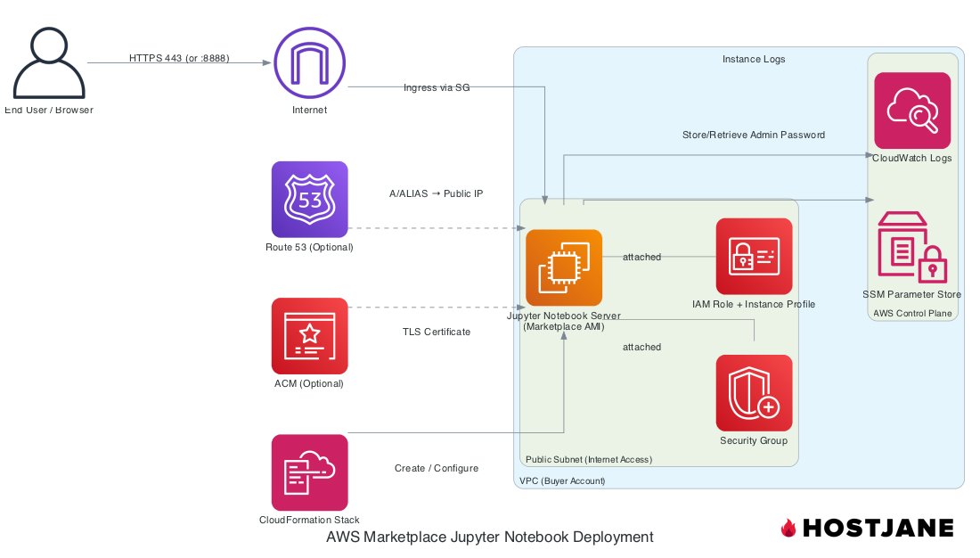Click the 'Public Subnet (Internet Access)' label
Screen dimensions: 980x558
point(589,460)
